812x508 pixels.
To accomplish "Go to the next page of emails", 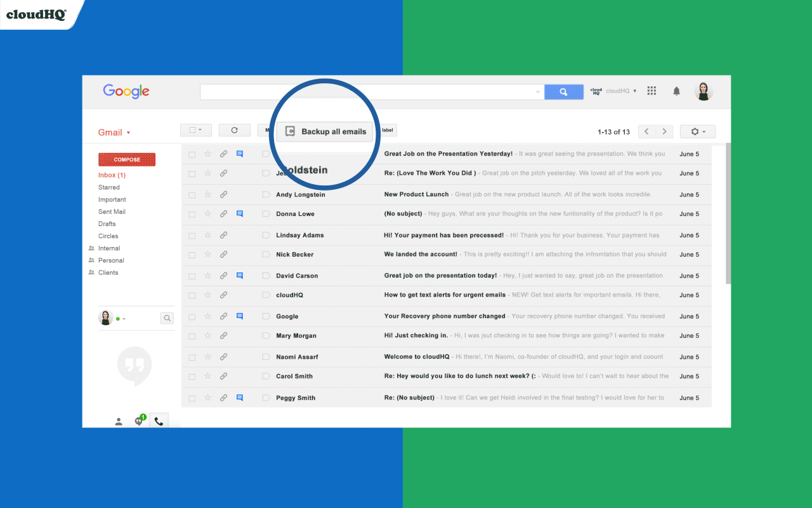I will coord(664,131).
